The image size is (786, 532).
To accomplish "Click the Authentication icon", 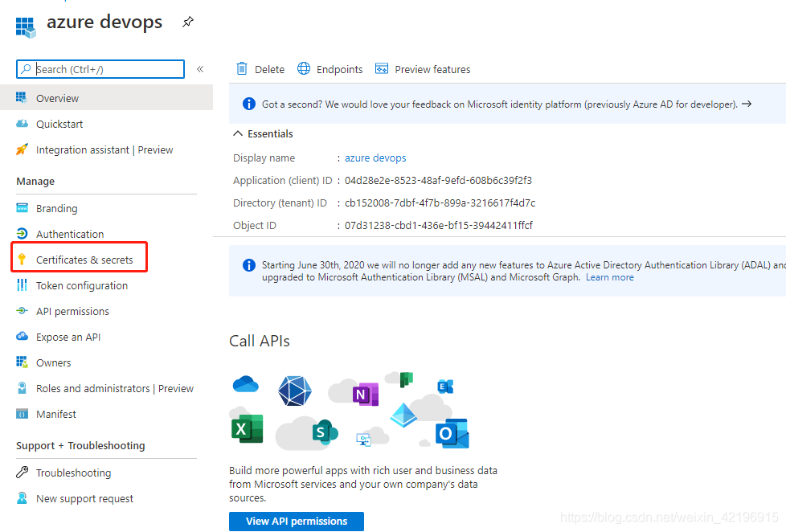I will point(22,234).
